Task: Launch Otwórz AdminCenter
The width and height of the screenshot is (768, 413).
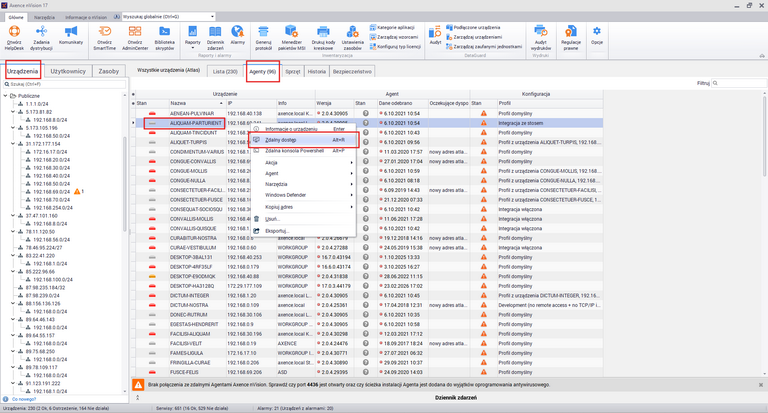Action: [x=135, y=38]
